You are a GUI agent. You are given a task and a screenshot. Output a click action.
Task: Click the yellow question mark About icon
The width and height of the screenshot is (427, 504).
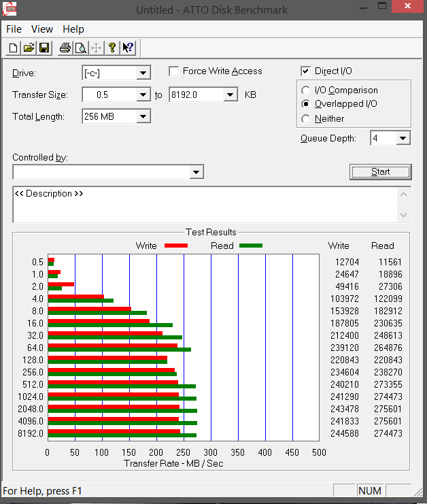[112, 48]
